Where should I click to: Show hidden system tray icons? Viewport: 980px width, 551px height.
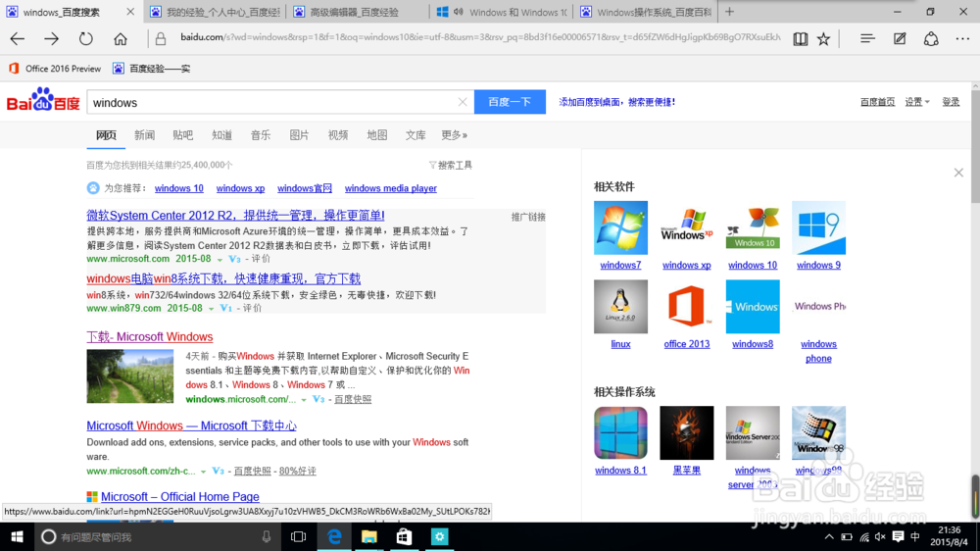coord(829,536)
